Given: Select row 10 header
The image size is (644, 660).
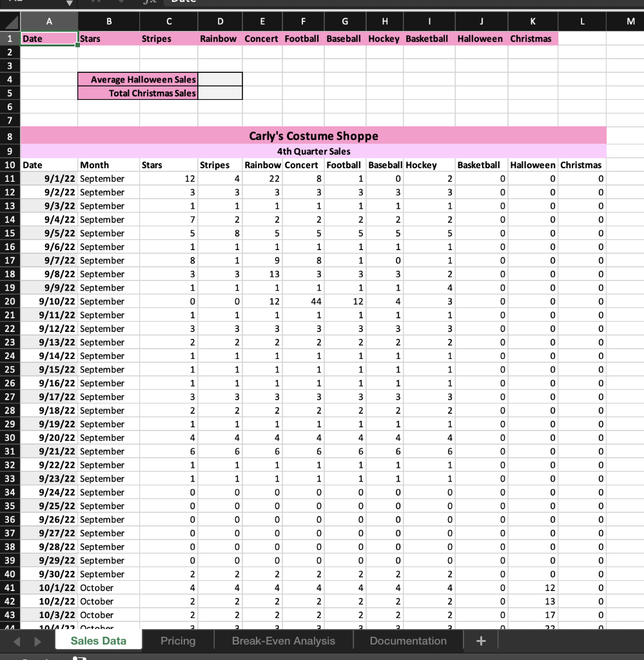Looking at the screenshot, I should [x=10, y=165].
